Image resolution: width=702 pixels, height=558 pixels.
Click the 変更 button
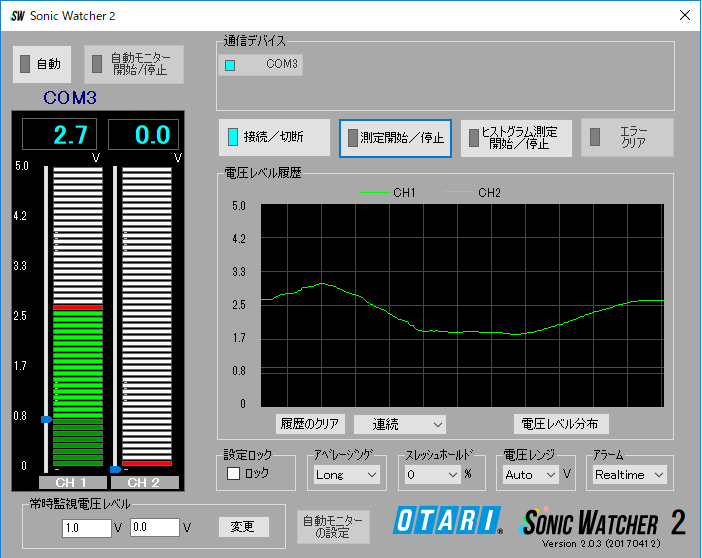point(243,526)
